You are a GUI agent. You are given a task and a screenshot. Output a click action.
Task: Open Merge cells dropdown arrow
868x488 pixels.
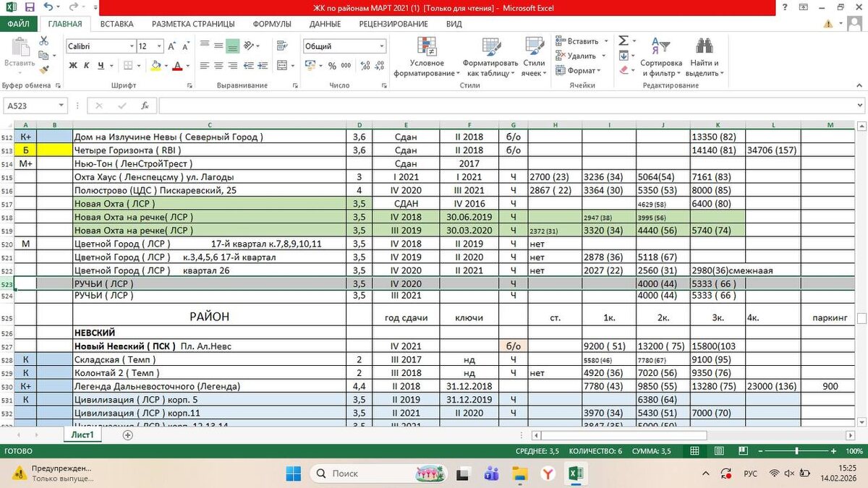(294, 66)
